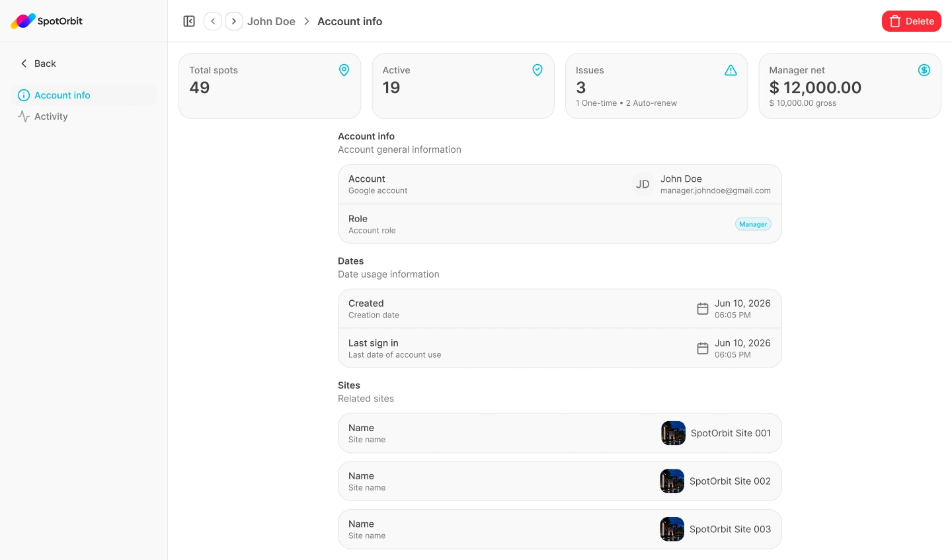This screenshot has height=560, width=952.
Task: Click the Active checkmark pin icon
Action: (537, 70)
